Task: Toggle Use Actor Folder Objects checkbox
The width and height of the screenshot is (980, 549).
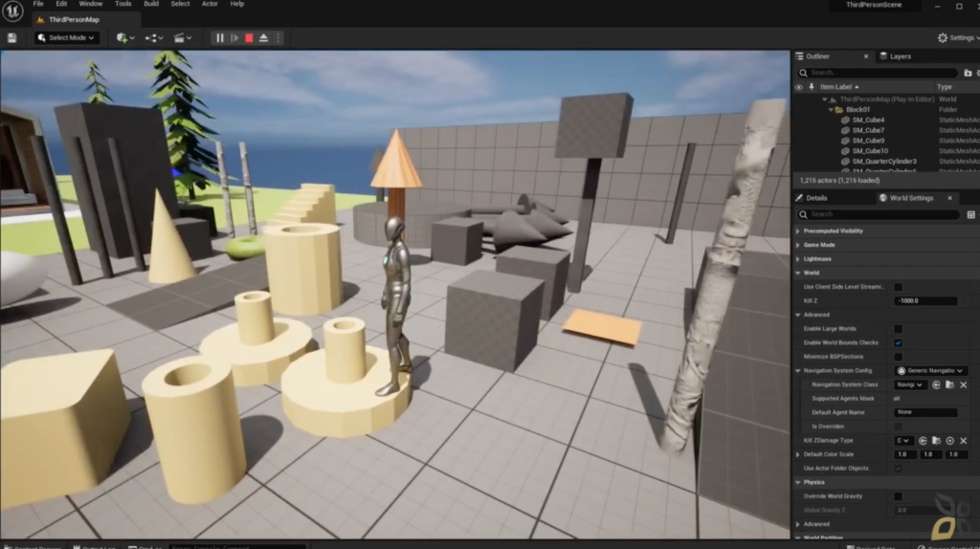Action: point(898,469)
